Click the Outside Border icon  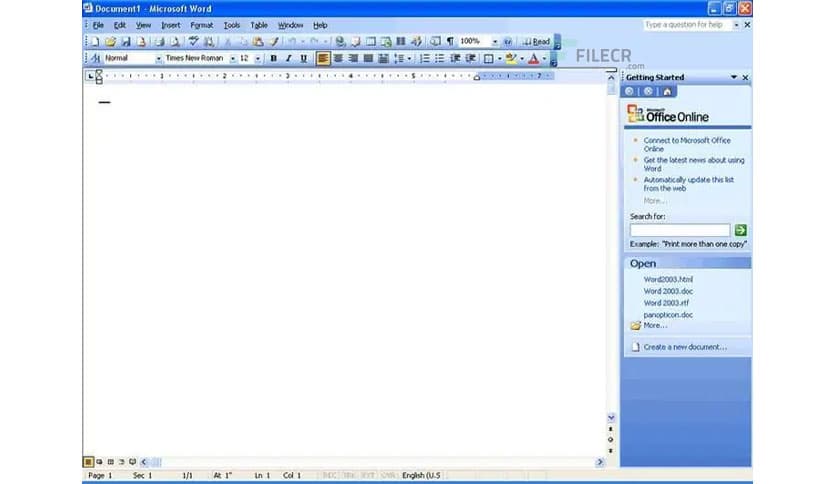click(488, 59)
